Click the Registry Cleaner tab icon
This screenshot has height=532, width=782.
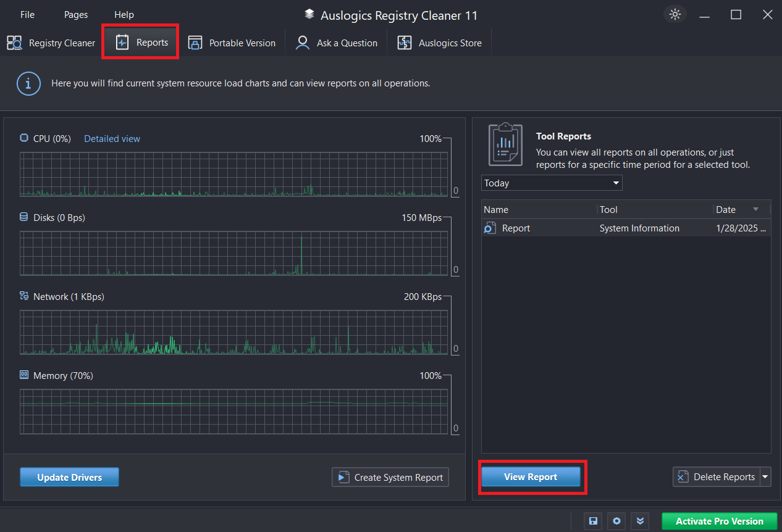point(15,43)
